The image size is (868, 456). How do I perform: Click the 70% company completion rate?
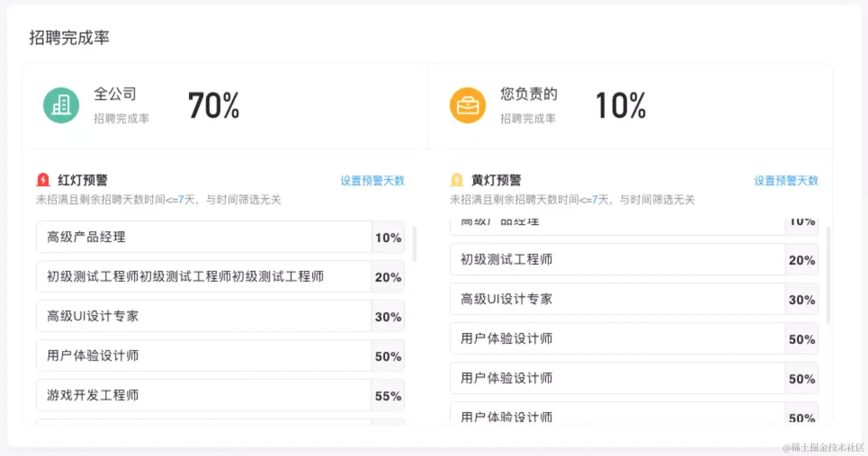(x=213, y=105)
